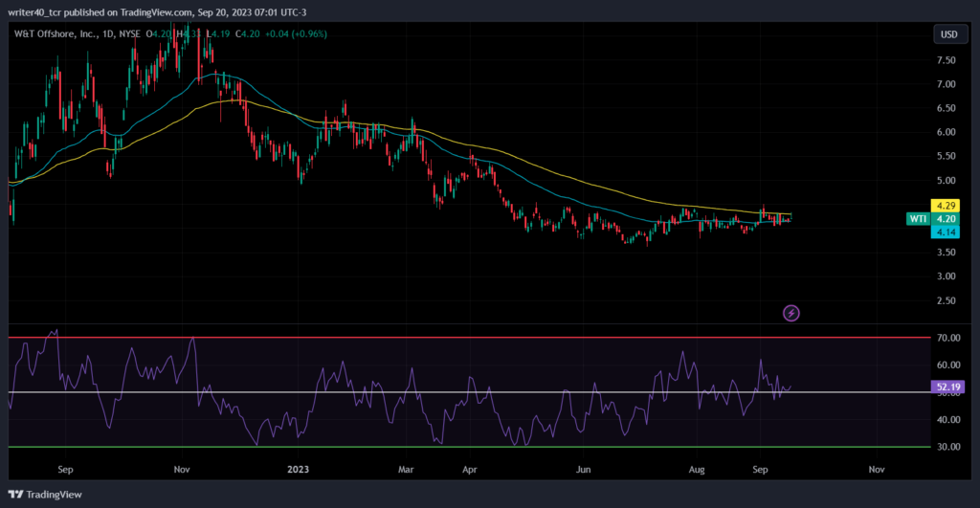The height and width of the screenshot is (508, 980).
Task: Click the W&T Offshore, Inc. symbol title
Action: tap(56, 33)
